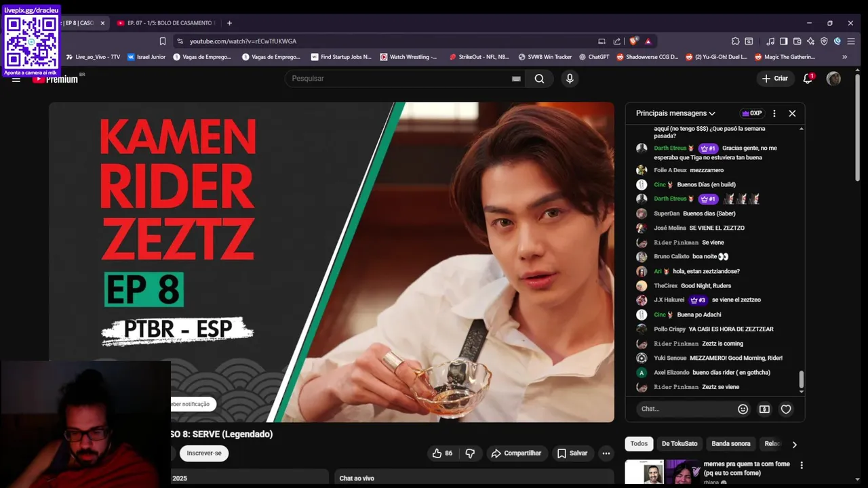Open chat options three-dot menu
Image resolution: width=868 pixels, height=488 pixels.
click(774, 113)
